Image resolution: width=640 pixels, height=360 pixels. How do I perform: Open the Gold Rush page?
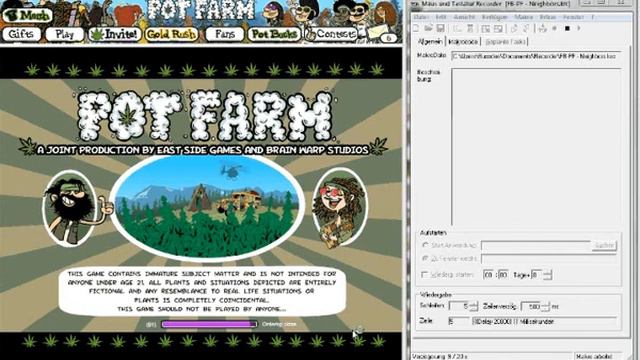pyautogui.click(x=171, y=34)
